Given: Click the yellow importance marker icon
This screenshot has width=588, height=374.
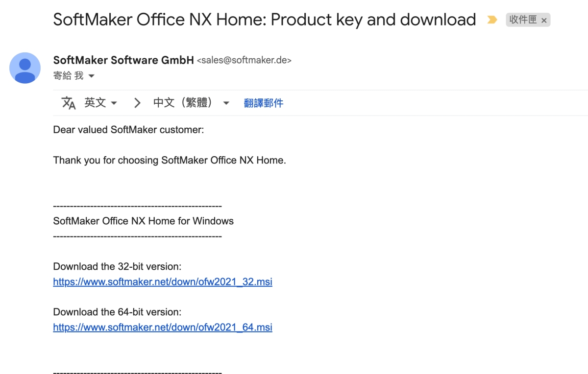Looking at the screenshot, I should coord(491,20).
